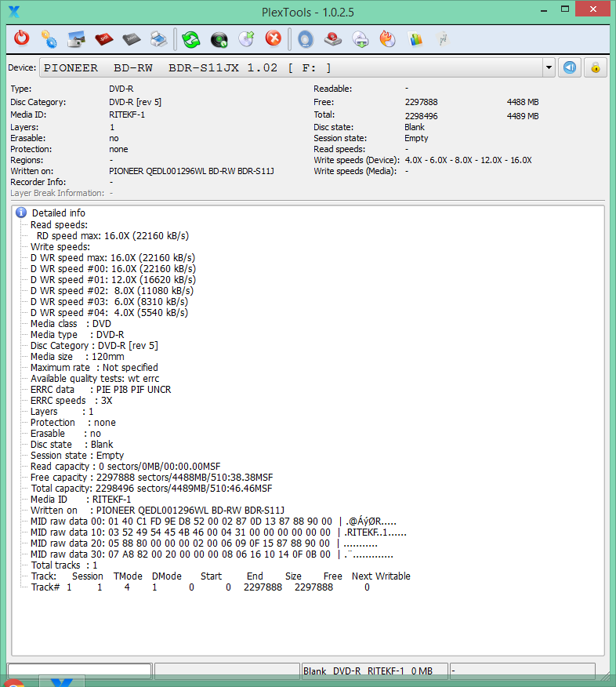This screenshot has width=616, height=687.
Task: Open the colorful bar chart icon
Action: point(415,39)
